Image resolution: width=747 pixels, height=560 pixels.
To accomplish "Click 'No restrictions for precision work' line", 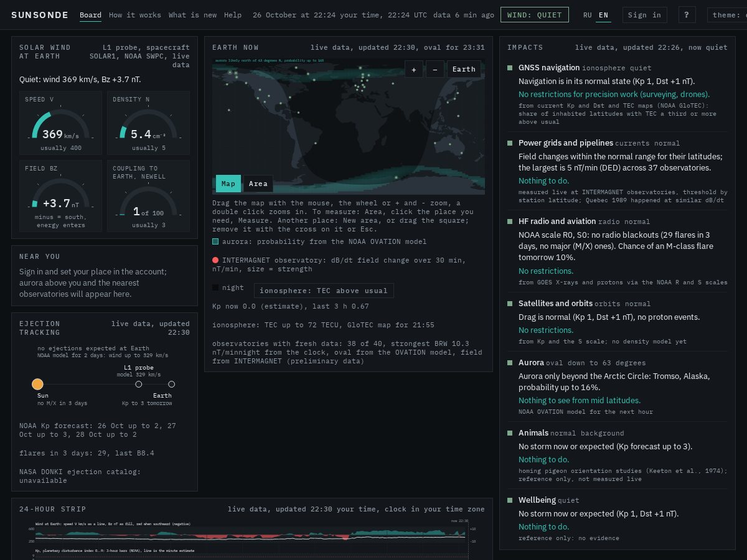I will click(614, 94).
